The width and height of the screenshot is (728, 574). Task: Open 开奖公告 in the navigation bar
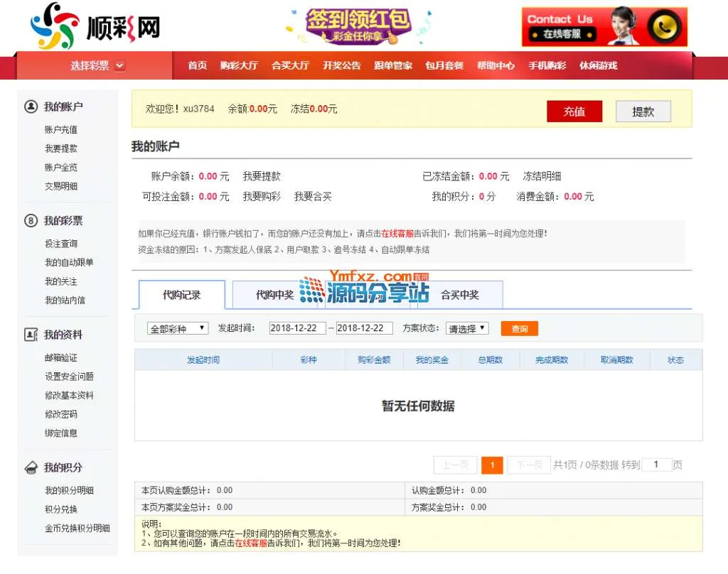coord(341,65)
